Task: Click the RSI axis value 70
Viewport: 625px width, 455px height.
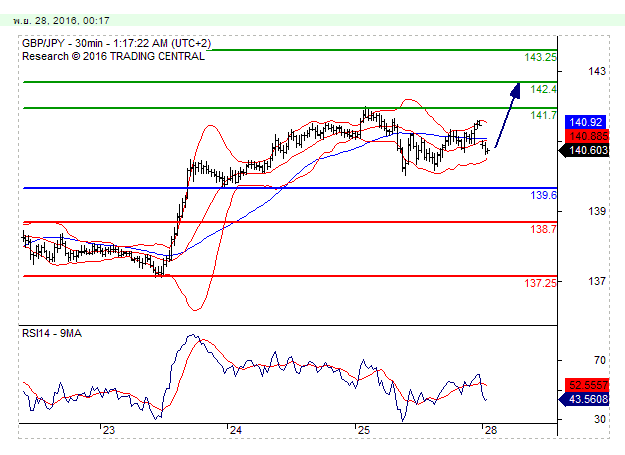Action: click(x=599, y=361)
